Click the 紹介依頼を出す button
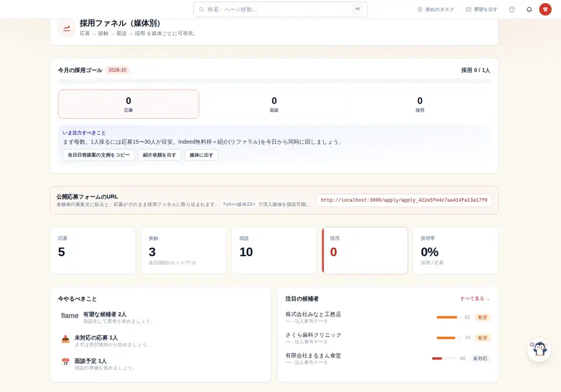Viewport: 561px width, 392px height. 159,155
